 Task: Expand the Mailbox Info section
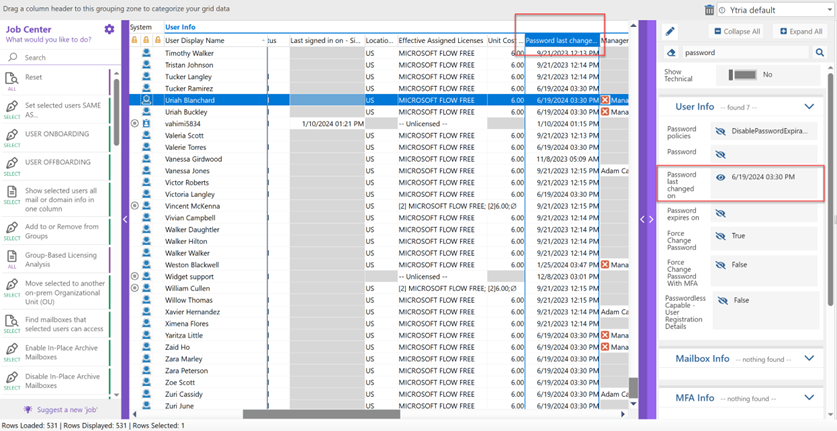[x=809, y=358]
